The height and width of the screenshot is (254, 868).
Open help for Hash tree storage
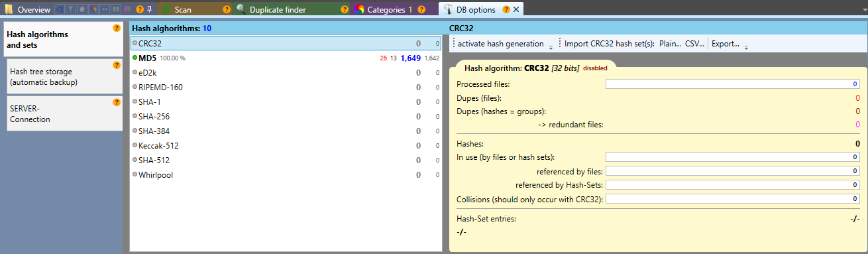coord(117,65)
